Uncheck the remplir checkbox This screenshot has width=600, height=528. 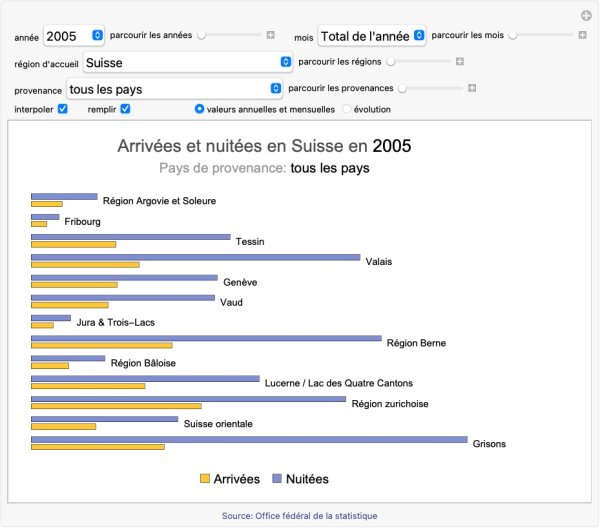[126, 109]
